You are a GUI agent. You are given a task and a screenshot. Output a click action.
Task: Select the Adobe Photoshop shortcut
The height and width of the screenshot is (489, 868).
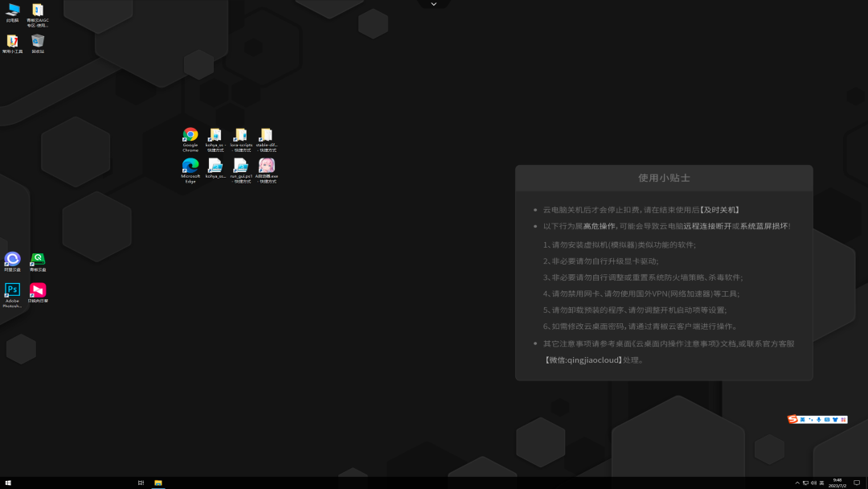pyautogui.click(x=12, y=294)
